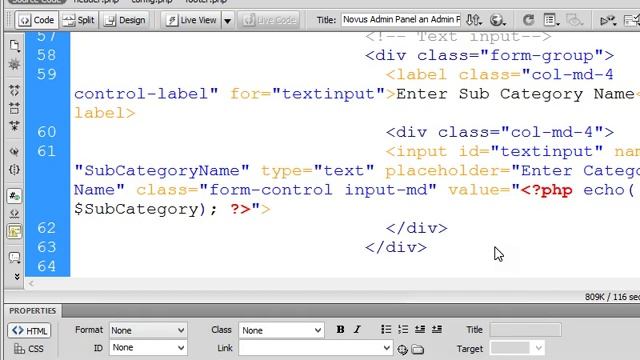Select the PROPERTIES panel tab
Image resolution: width=640 pixels, height=360 pixels.
pos(33,311)
